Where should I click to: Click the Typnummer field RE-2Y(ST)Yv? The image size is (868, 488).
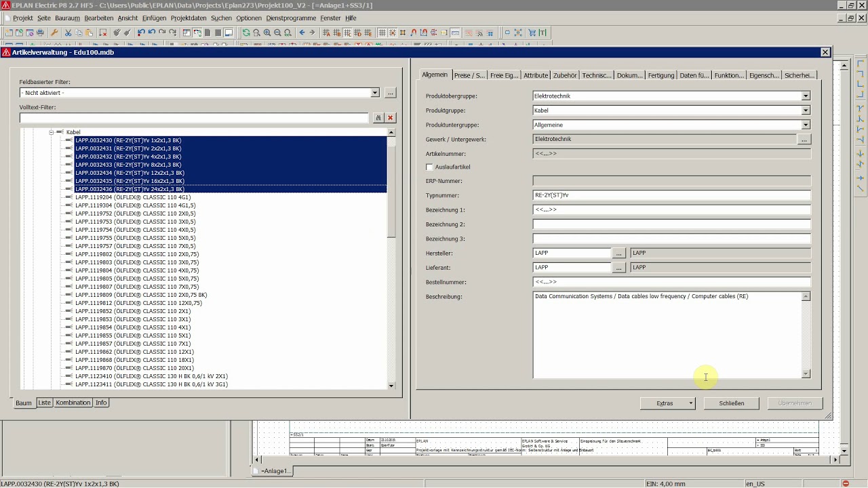coord(671,195)
